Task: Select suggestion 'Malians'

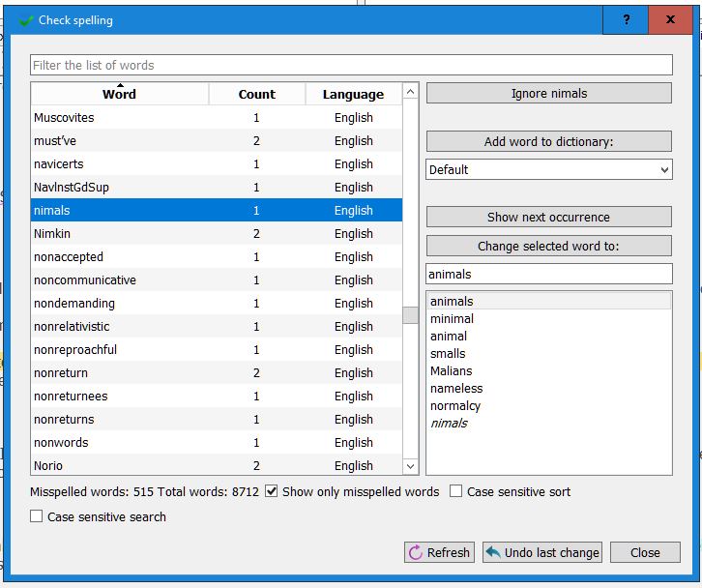Action: [x=549, y=371]
